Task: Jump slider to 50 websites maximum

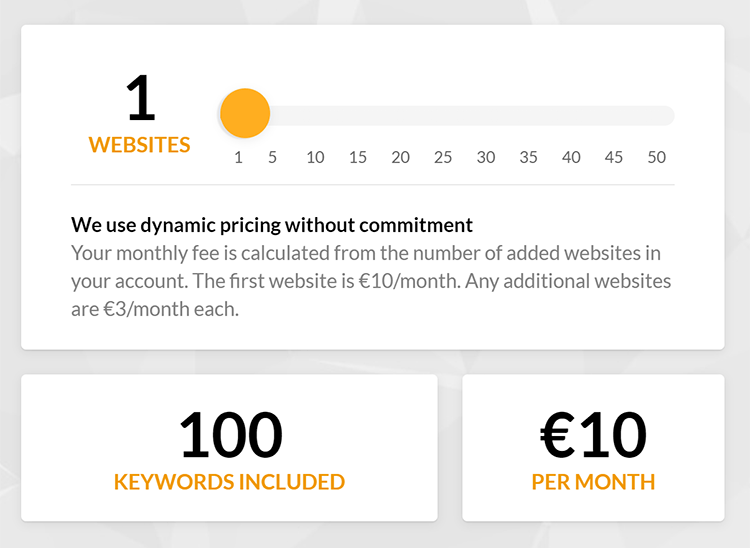Action: point(657,157)
